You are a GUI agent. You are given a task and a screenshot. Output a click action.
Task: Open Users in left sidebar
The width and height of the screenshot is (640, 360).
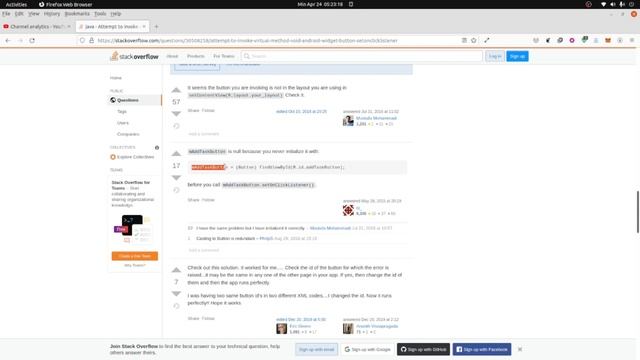point(123,122)
